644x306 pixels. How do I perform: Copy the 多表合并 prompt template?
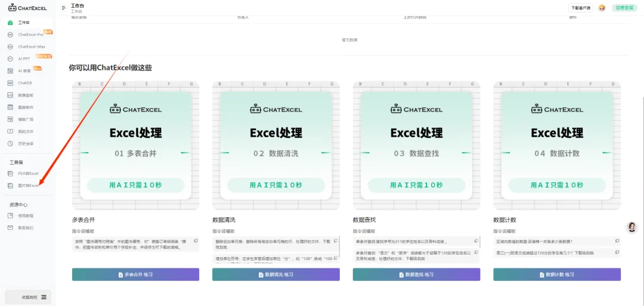pyautogui.click(x=196, y=241)
